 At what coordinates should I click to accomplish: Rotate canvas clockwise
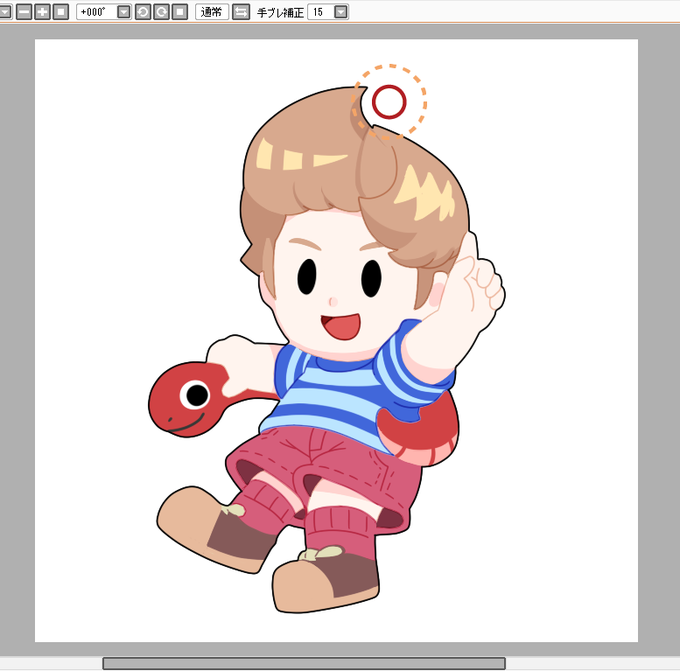click(161, 12)
